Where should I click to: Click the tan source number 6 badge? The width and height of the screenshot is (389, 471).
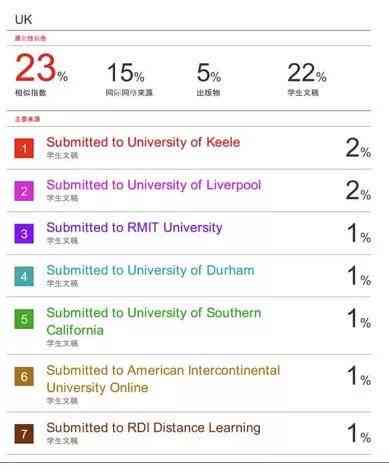pyautogui.click(x=24, y=376)
